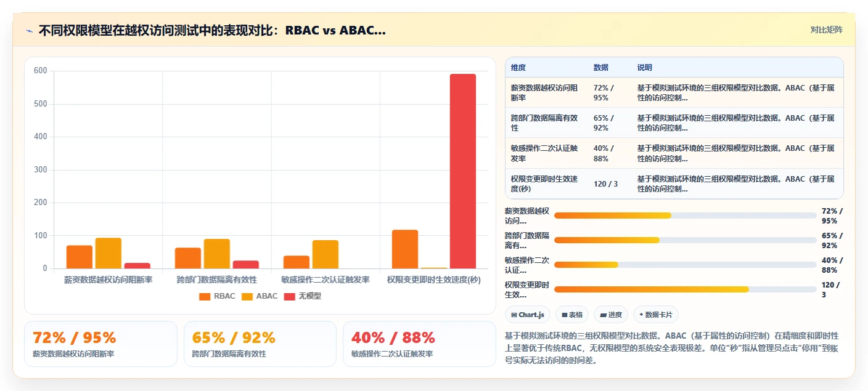868x391 pixels.
Task: Click the 薪资数据越权访问 progress bar
Action: click(685, 216)
